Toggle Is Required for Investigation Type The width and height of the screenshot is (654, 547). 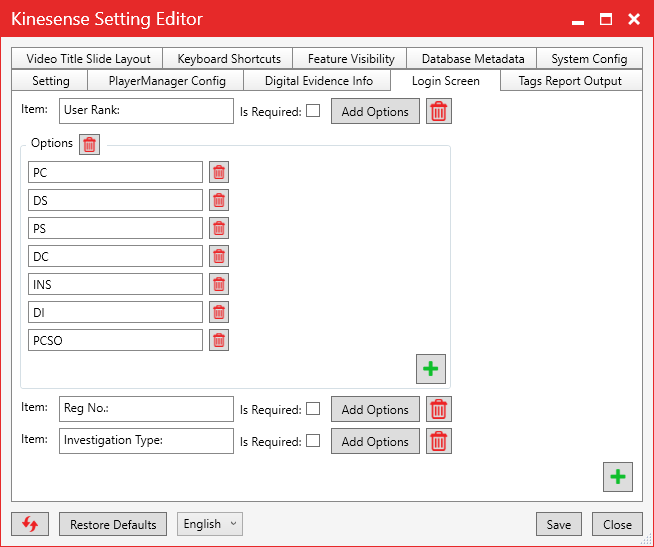pyautogui.click(x=313, y=441)
